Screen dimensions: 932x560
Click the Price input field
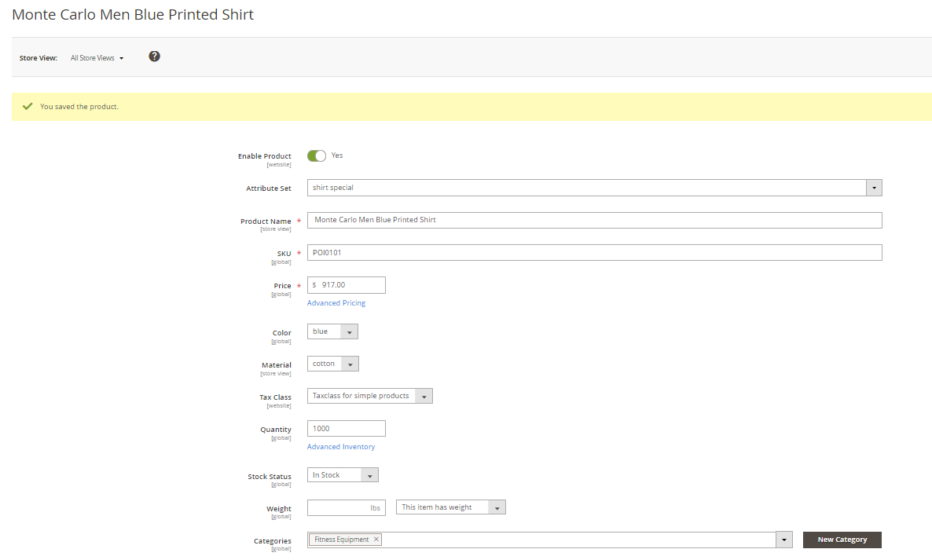(x=350, y=285)
